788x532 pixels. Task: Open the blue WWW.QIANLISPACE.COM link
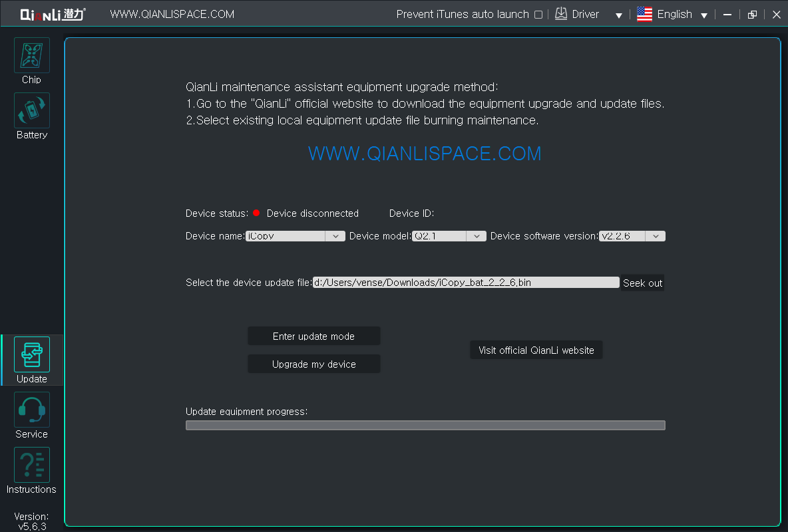pos(425,153)
